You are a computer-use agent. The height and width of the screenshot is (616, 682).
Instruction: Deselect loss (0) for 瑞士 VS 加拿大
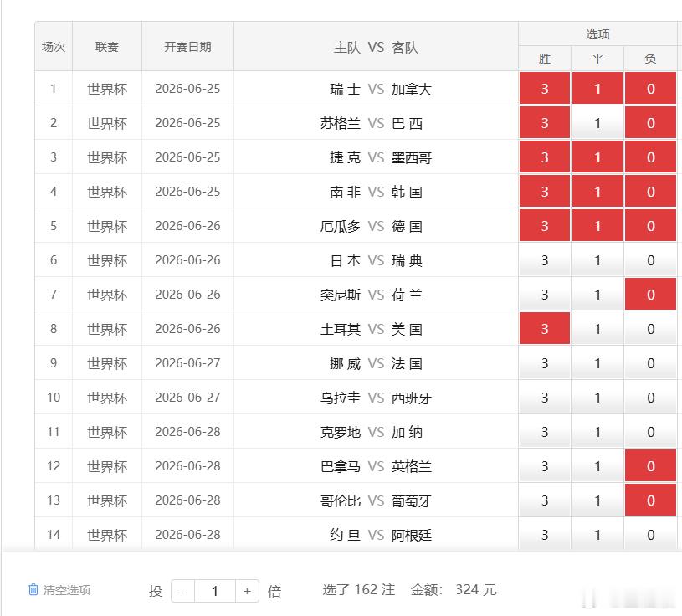pos(651,89)
